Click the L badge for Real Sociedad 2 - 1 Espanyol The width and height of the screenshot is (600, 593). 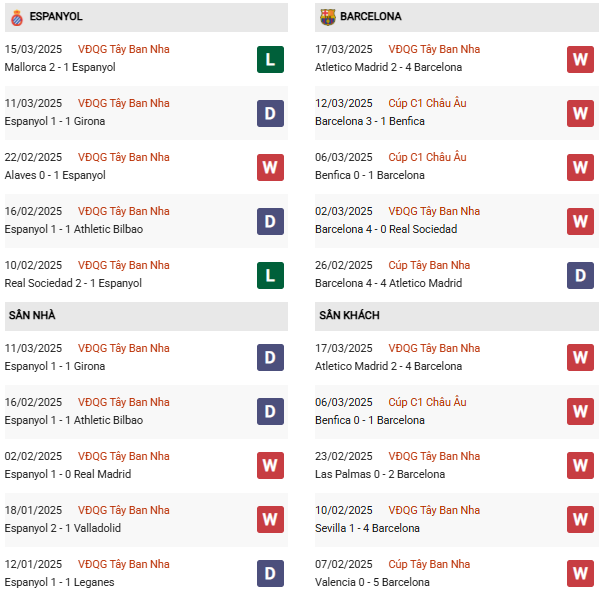coord(270,275)
